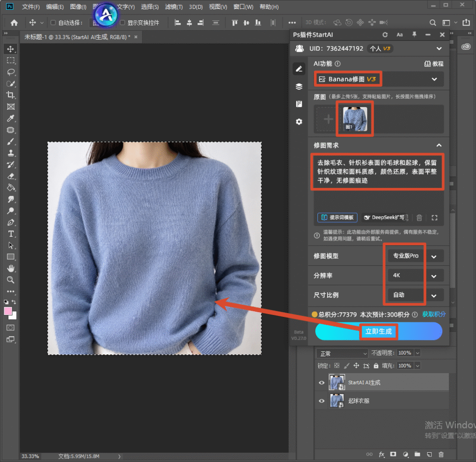Activate the Crop tool
Viewport: 476px width, 462px height.
point(11,95)
